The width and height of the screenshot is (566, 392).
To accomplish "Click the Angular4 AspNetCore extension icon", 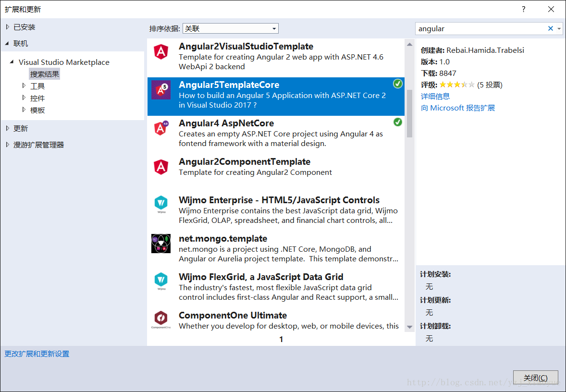I will coord(161,128).
